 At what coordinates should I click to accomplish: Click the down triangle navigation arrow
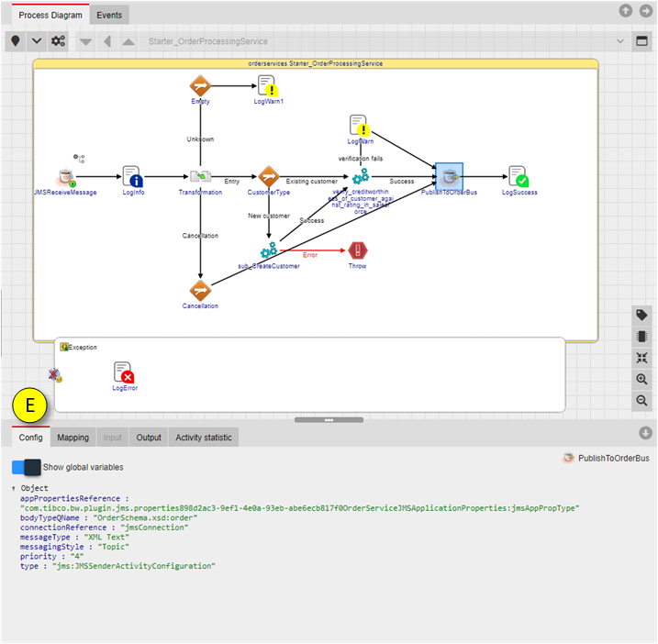click(x=85, y=41)
